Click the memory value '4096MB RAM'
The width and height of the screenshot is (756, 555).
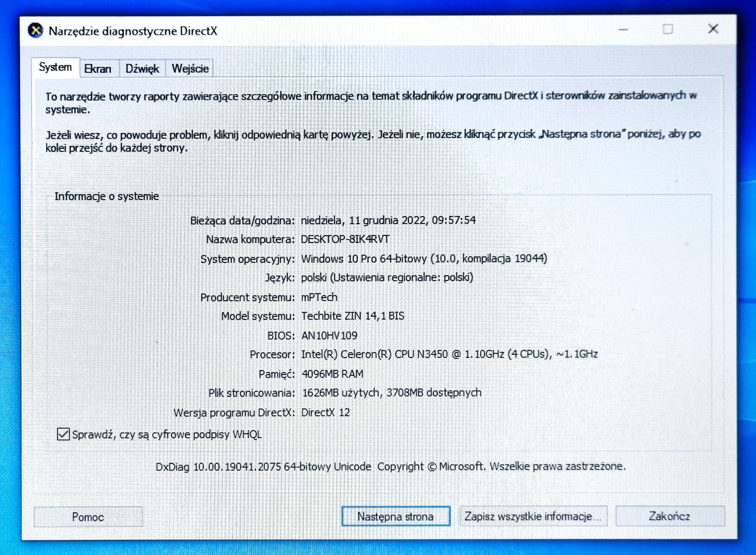point(333,374)
